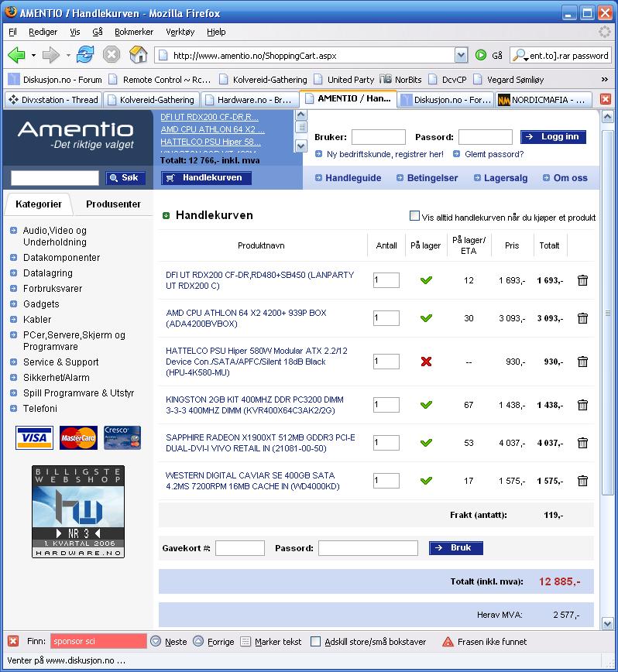Remove AMD Athlon 64 X2 via trash icon
618x672 pixels.
[582, 318]
